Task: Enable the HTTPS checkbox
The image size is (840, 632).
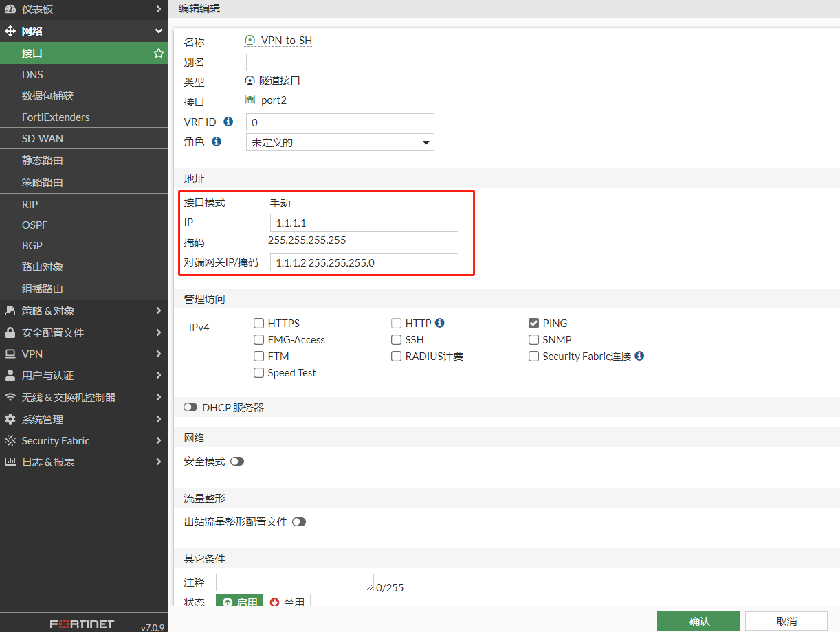Action: [259, 323]
